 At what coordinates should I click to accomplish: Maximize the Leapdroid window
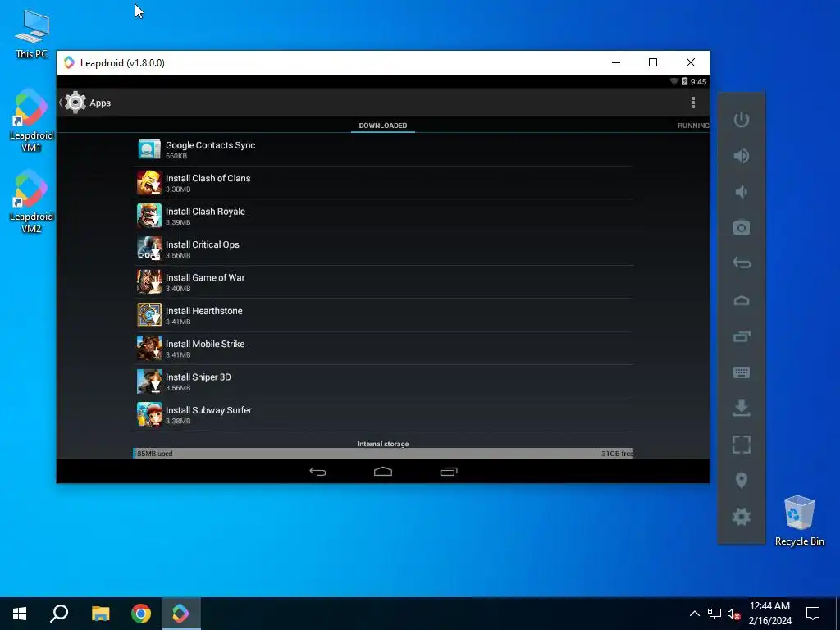(653, 62)
